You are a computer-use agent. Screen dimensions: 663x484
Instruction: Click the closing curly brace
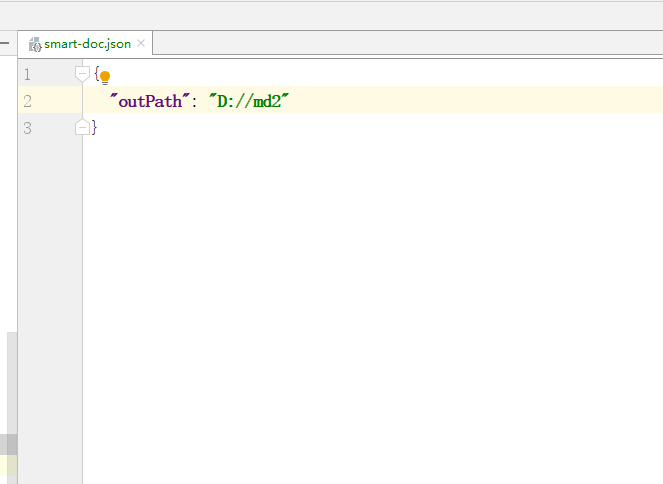[x=94, y=128]
